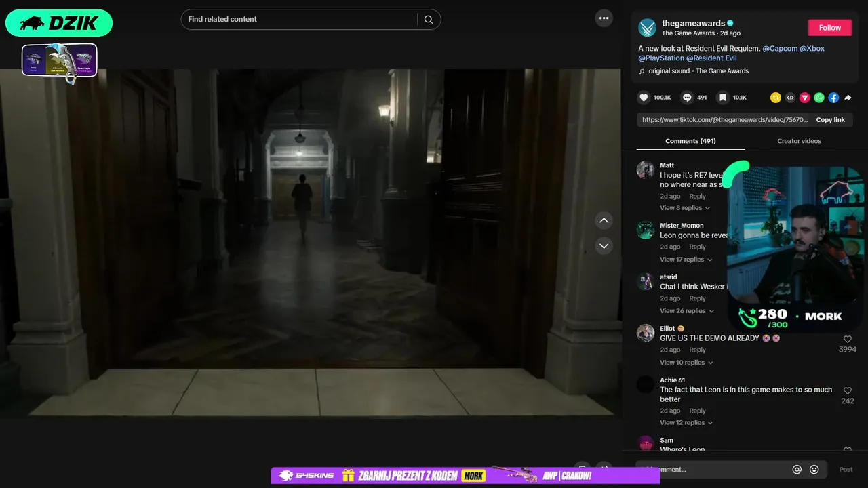The width and height of the screenshot is (868, 488).
Task: Click Matt's profile avatar
Action: 646,169
